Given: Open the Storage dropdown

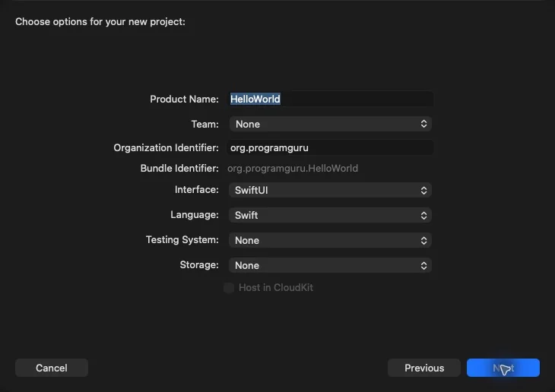Looking at the screenshot, I should tap(330, 266).
